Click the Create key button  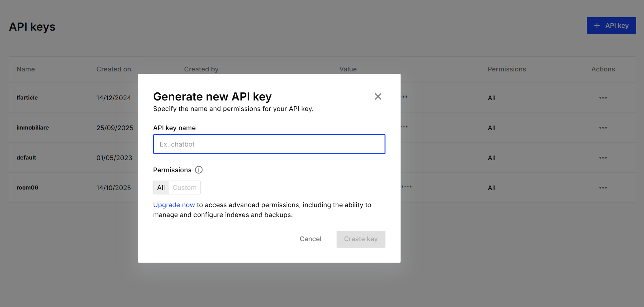click(361, 239)
